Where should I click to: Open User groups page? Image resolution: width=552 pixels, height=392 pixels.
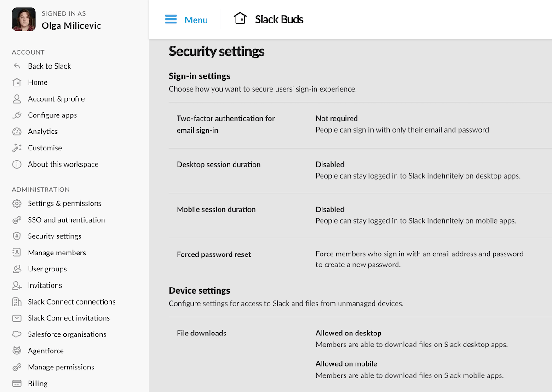click(x=47, y=269)
